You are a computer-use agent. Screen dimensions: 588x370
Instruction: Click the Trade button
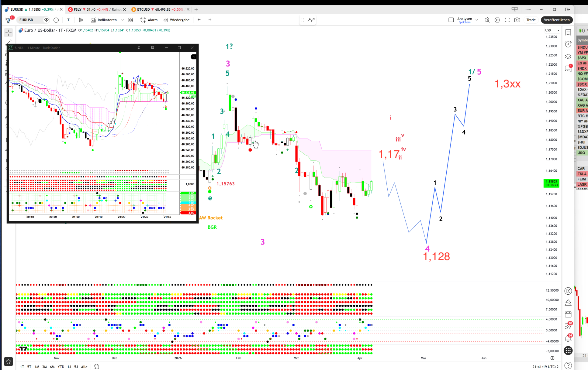[x=531, y=20]
